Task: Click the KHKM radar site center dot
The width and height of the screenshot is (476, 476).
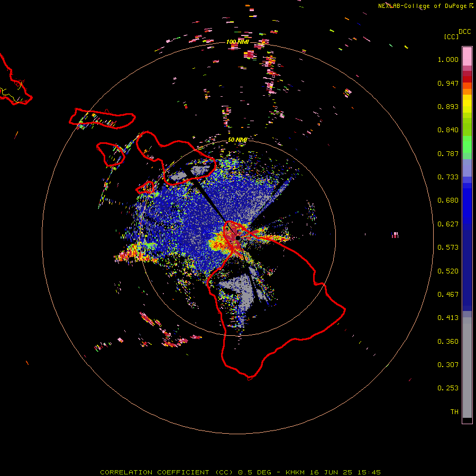Action: pyautogui.click(x=237, y=237)
